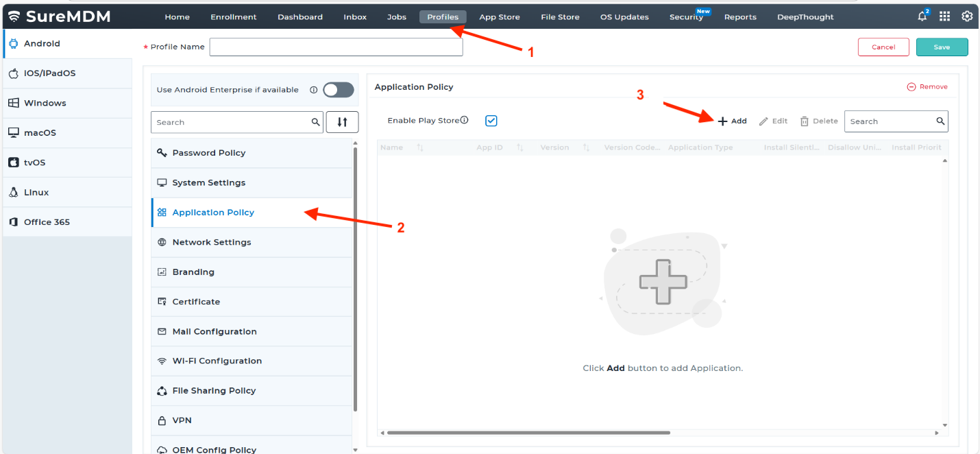Click the search magnifier in policy list
Screen dimensions: 980x454
[x=315, y=122]
